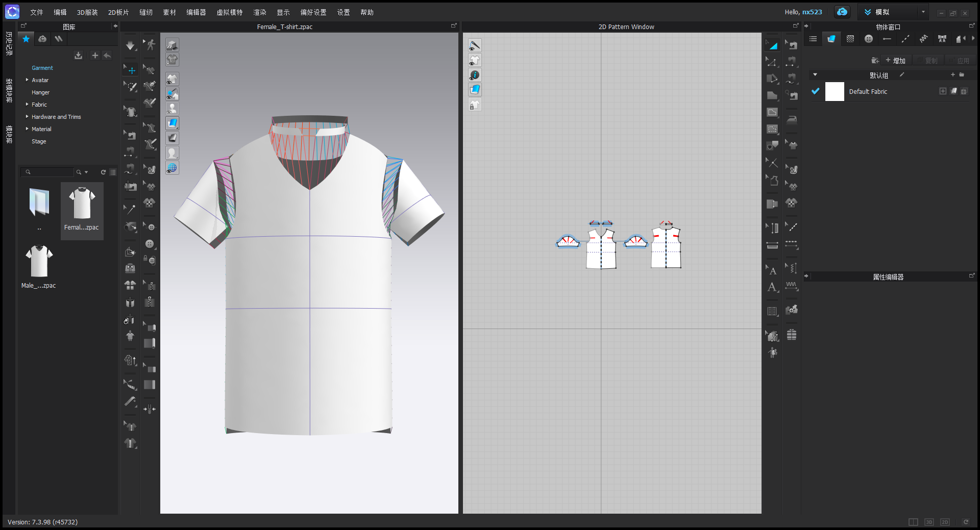The width and height of the screenshot is (980, 530).
Task: Refresh the library file list
Action: (103, 172)
